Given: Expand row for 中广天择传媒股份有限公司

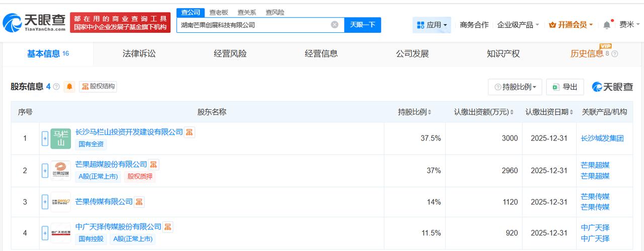Looking at the screenshot, I should [45, 233].
